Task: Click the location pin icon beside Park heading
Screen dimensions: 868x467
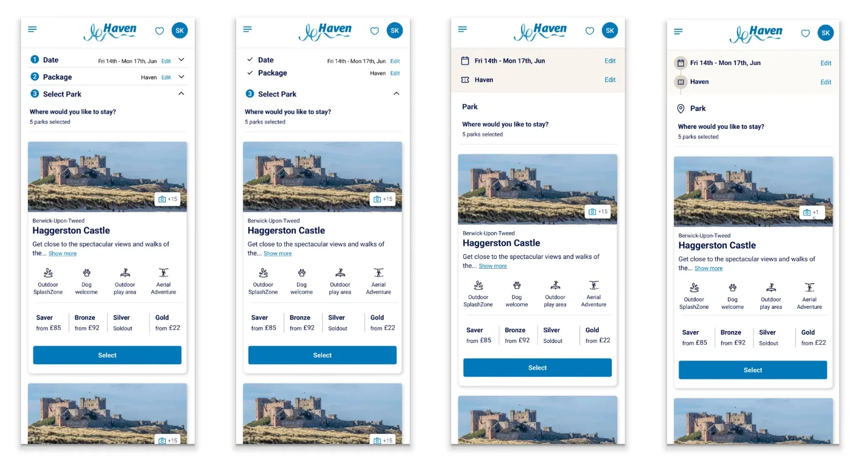Action: pyautogui.click(x=681, y=109)
